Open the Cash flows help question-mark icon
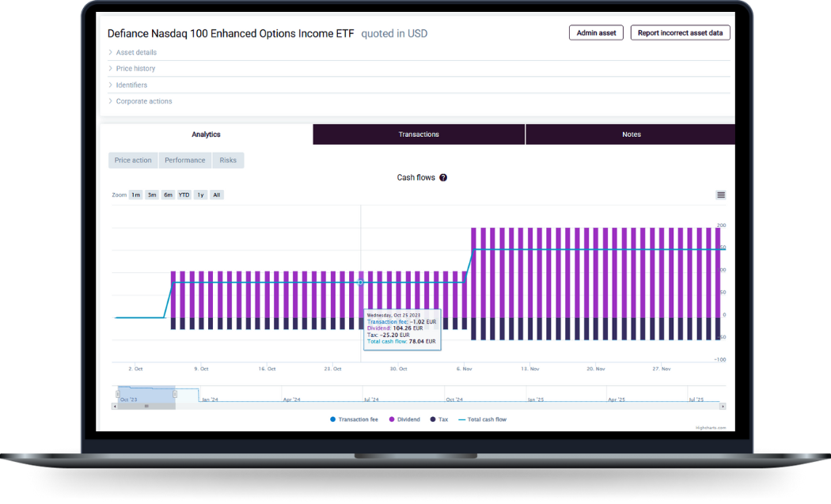831x504 pixels. pos(443,177)
